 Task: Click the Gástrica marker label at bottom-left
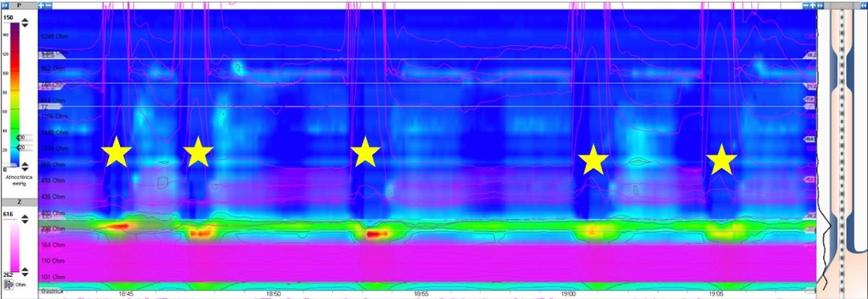(x=51, y=290)
